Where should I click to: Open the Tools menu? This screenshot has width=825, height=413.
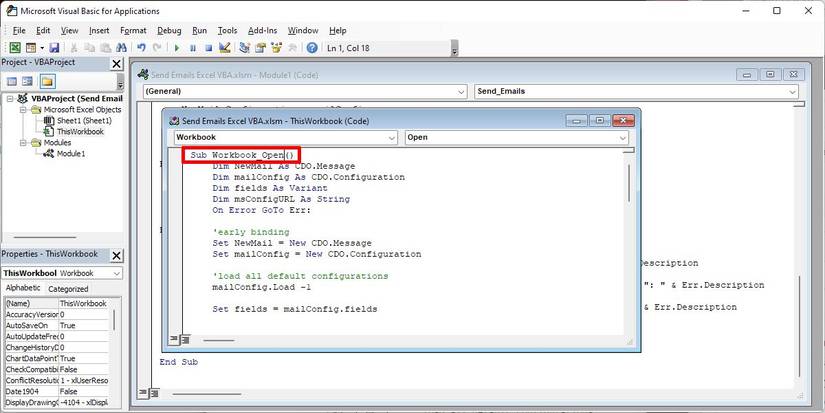click(227, 31)
